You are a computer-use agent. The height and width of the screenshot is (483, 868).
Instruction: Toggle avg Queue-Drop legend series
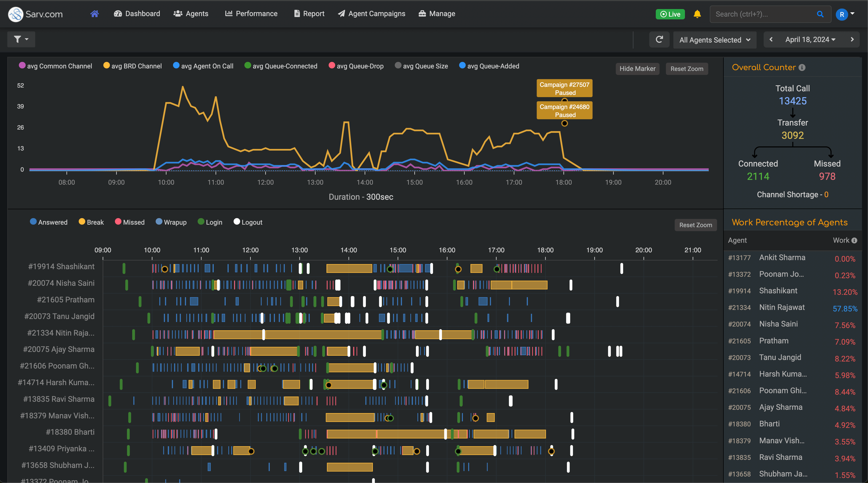pos(356,66)
